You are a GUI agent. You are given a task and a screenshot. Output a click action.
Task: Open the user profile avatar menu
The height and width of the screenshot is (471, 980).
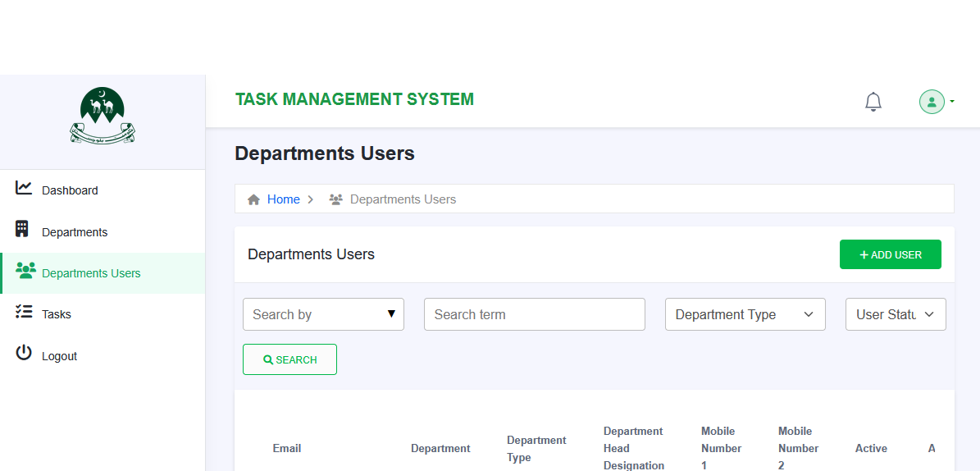coord(932,102)
